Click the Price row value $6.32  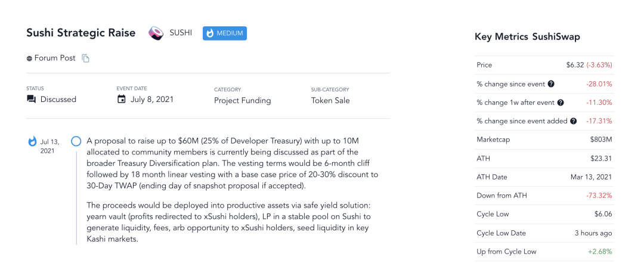pyautogui.click(x=575, y=65)
